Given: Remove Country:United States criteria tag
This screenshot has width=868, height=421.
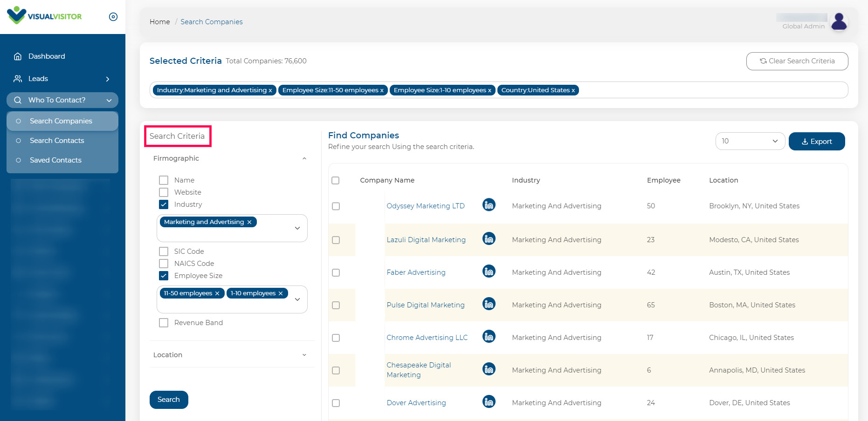Looking at the screenshot, I should click(573, 90).
